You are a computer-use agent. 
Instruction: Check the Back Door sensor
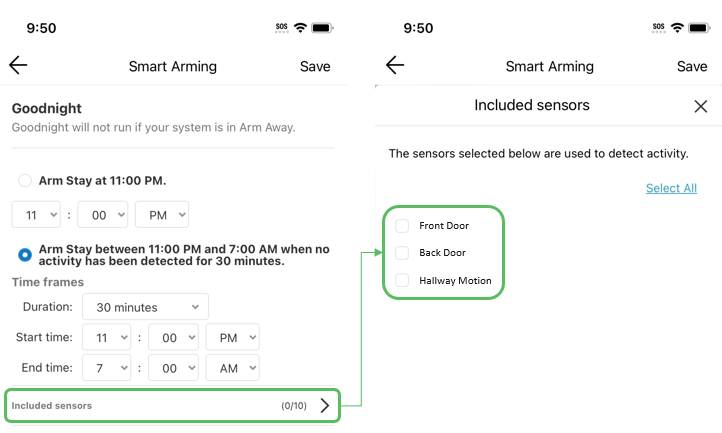click(402, 252)
